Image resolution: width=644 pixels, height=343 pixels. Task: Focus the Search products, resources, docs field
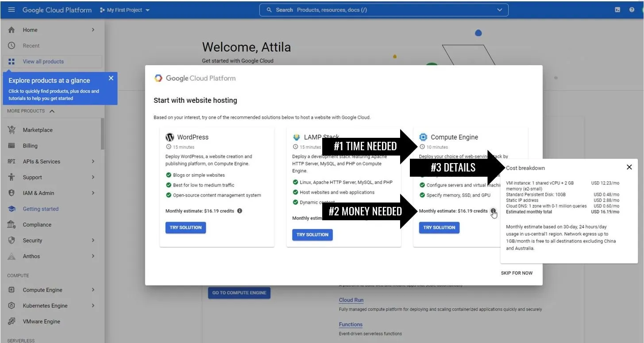pyautogui.click(x=384, y=10)
